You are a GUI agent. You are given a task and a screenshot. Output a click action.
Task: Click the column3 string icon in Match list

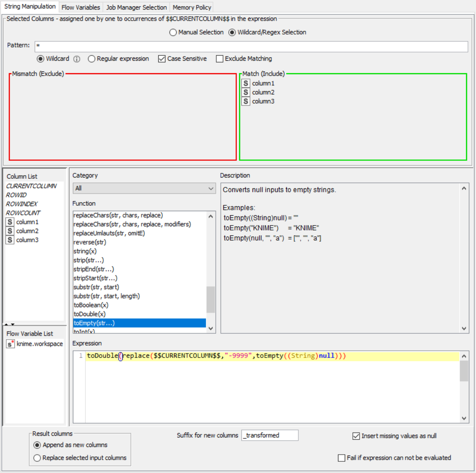[245, 102]
